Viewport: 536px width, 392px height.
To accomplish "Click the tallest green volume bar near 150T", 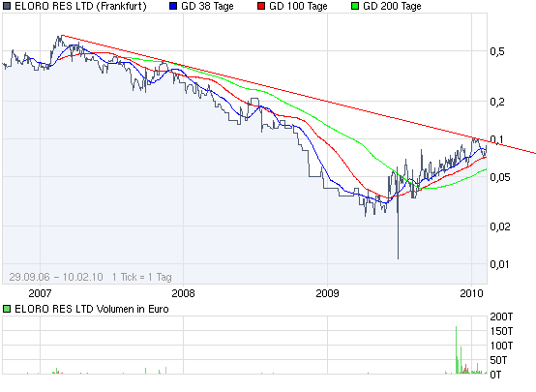I will (456, 349).
